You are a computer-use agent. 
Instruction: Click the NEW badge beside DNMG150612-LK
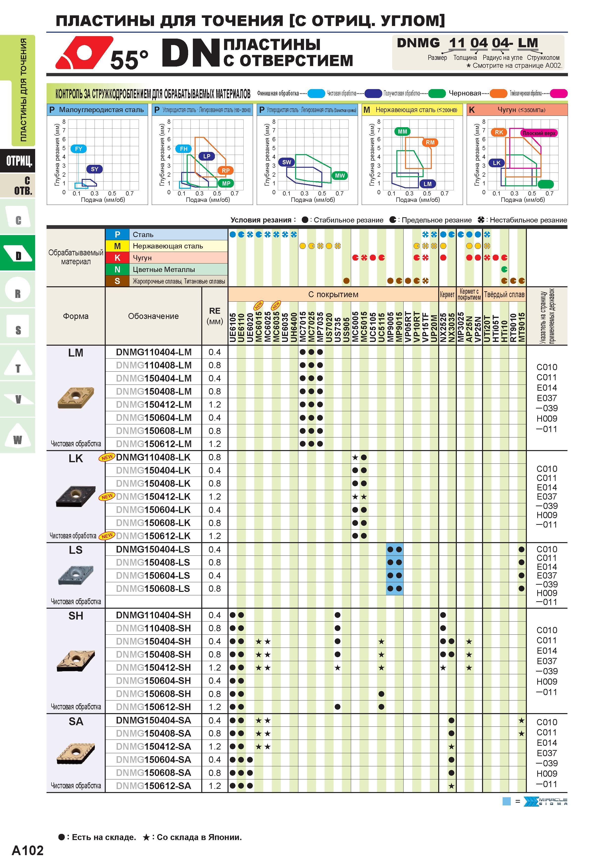point(107,536)
